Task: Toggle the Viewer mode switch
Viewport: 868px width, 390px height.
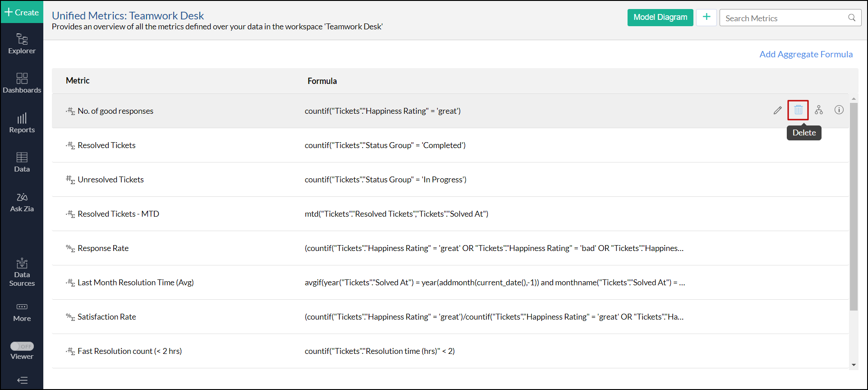Action: (22, 346)
